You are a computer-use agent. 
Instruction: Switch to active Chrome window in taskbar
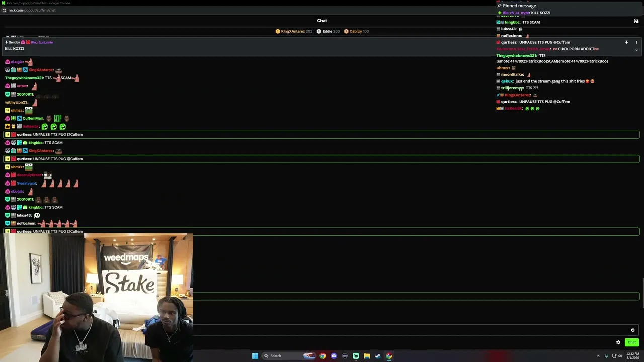(x=389, y=356)
